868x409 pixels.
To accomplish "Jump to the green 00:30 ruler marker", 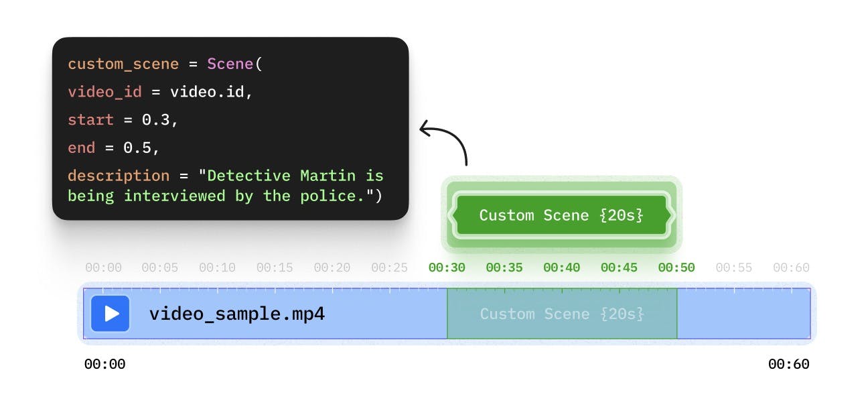I will click(447, 268).
